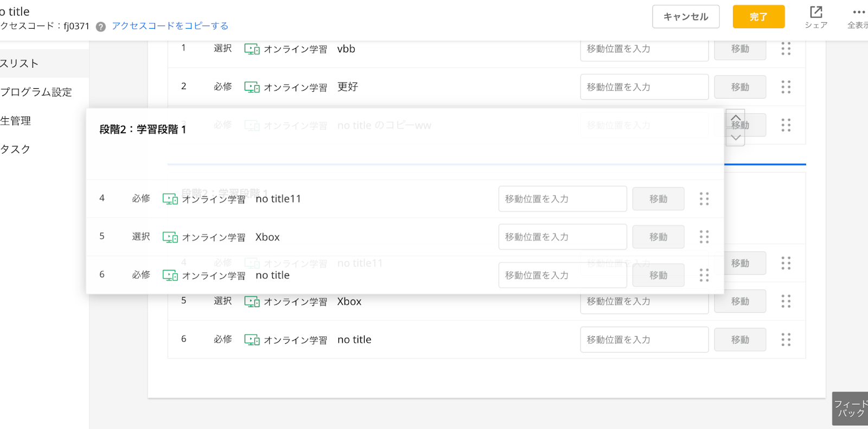Click the 移動 button in the background Xbox row

pos(740,302)
